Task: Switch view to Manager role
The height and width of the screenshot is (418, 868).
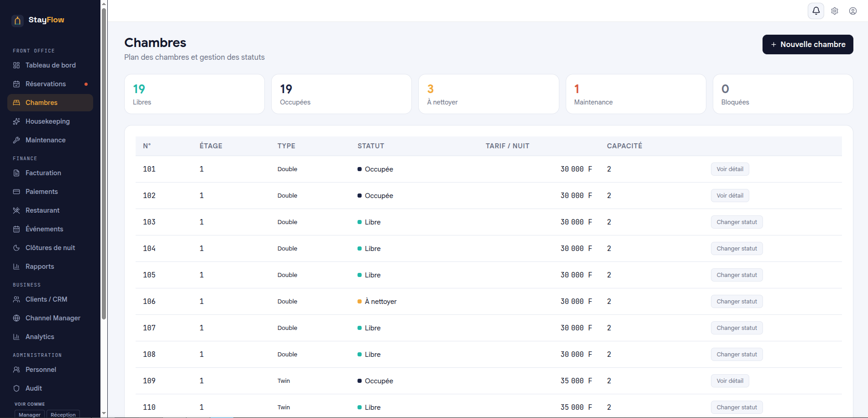Action: pyautogui.click(x=30, y=414)
